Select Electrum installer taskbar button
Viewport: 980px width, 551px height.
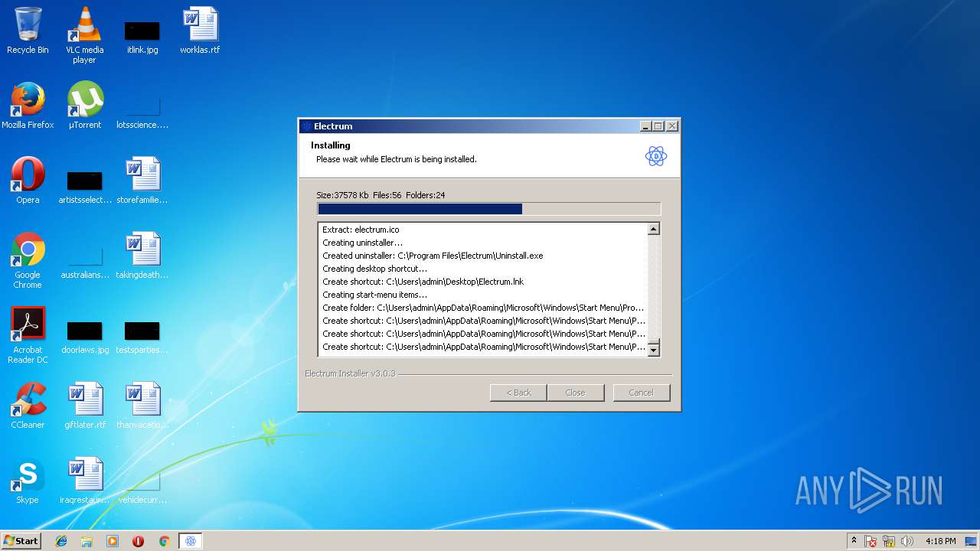(191, 541)
